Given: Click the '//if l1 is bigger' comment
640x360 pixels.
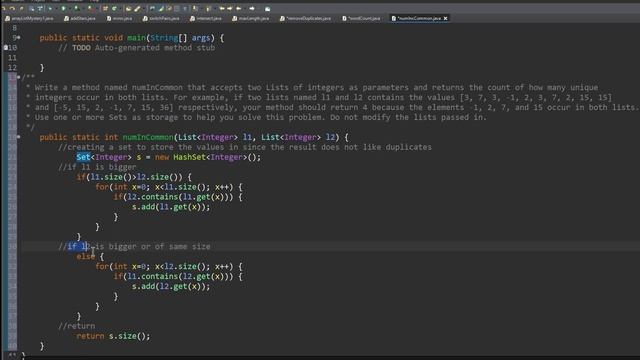Looking at the screenshot, I should [97, 167].
